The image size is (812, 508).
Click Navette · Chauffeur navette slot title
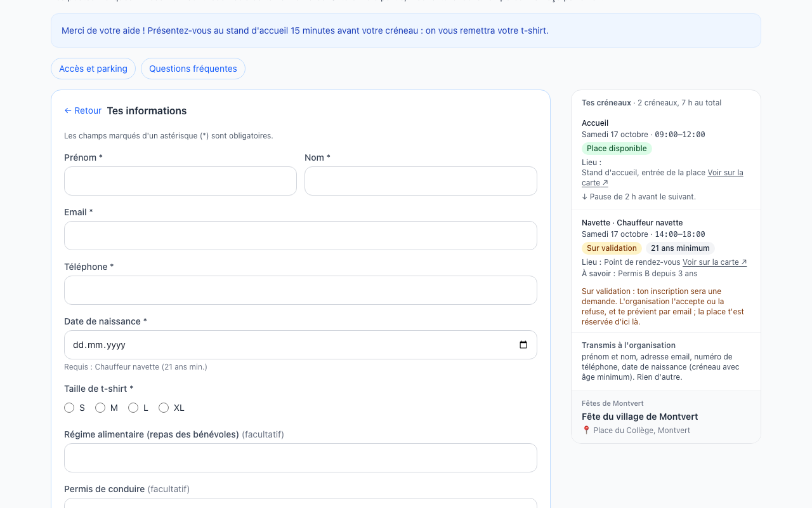click(x=632, y=223)
